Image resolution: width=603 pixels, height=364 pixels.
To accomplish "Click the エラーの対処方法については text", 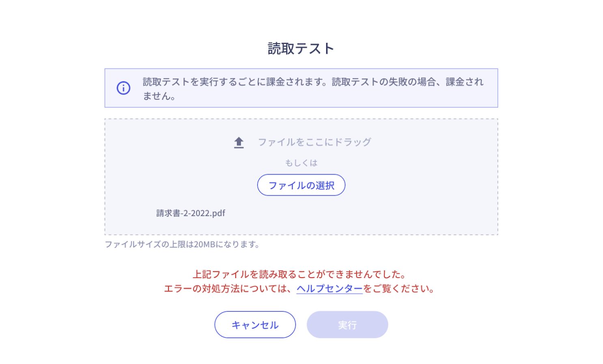I will (x=230, y=289).
